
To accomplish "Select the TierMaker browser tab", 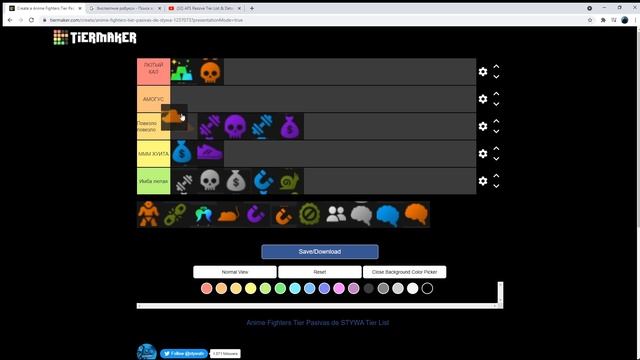I will pyautogui.click(x=45, y=8).
